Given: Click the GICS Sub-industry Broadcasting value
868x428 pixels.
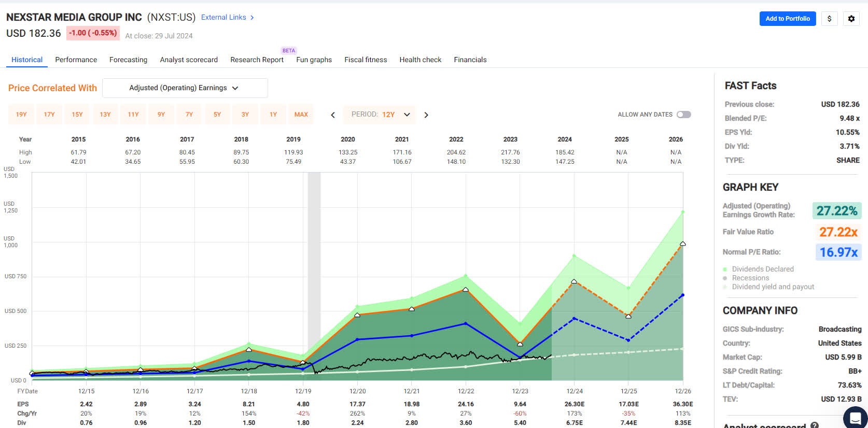Looking at the screenshot, I should click(x=840, y=329).
